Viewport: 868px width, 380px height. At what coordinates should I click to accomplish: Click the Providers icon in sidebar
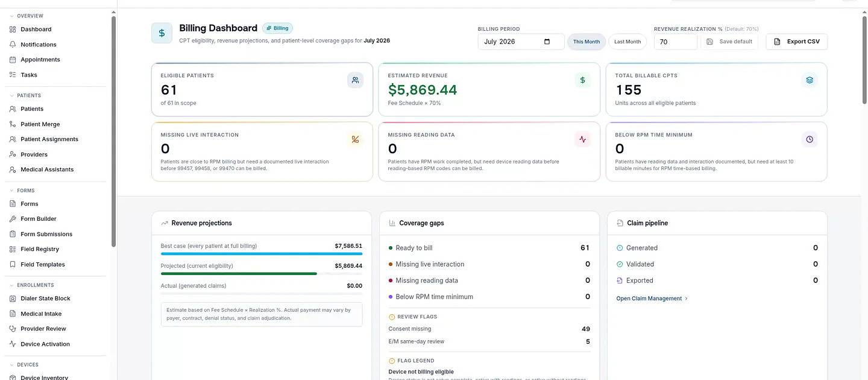pos(13,154)
